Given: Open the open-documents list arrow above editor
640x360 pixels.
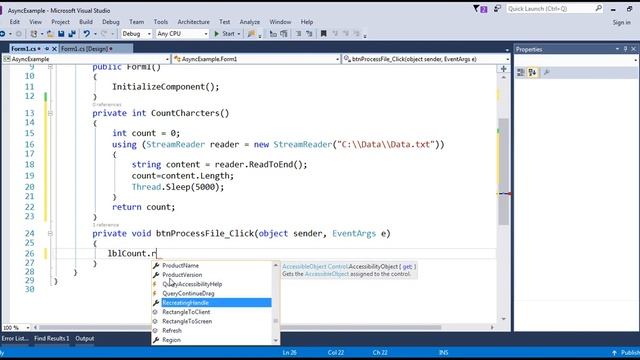Looking at the screenshot, I should pos(507,50).
